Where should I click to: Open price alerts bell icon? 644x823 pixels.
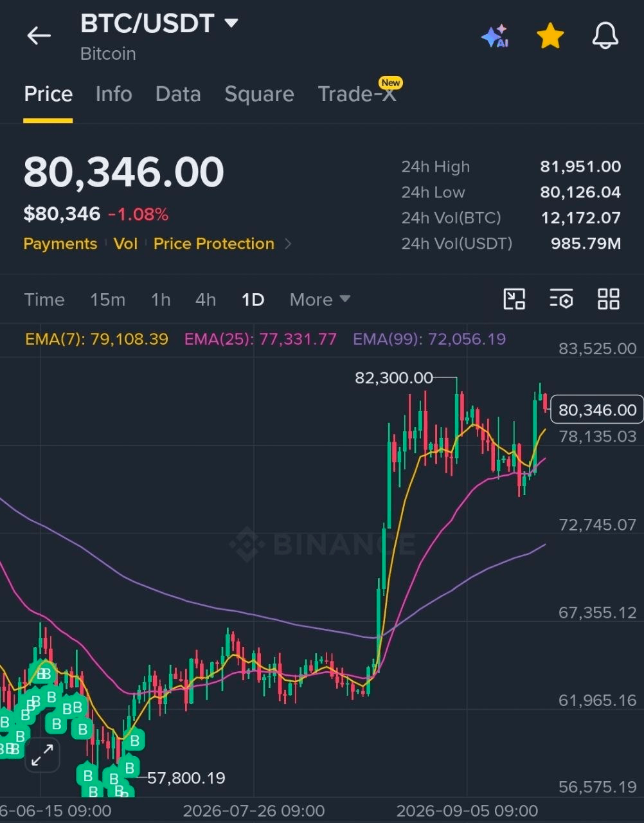pyautogui.click(x=605, y=36)
